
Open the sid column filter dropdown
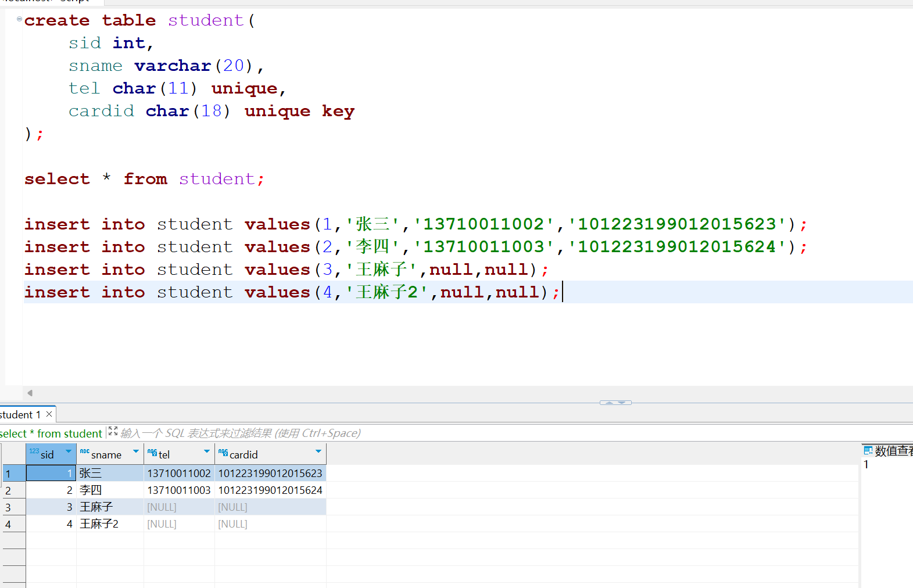click(69, 451)
